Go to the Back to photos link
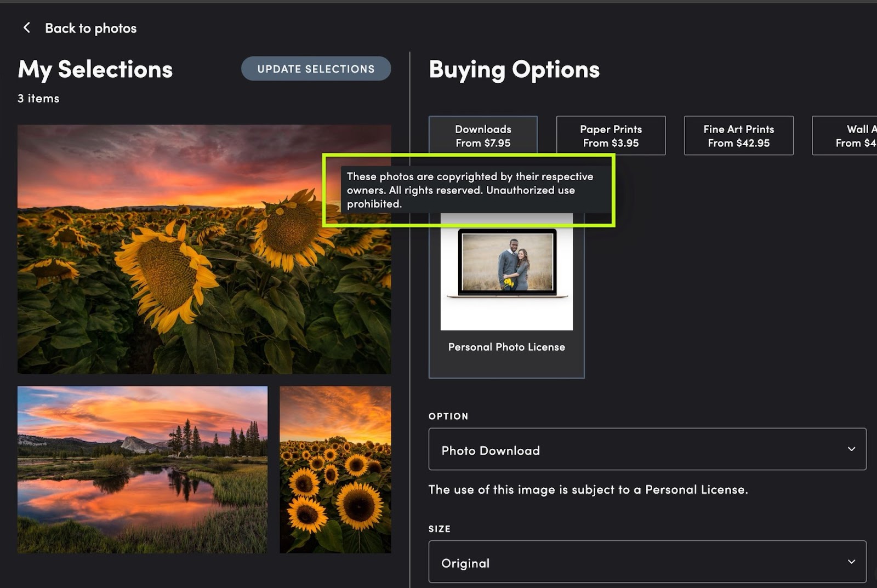 coord(90,28)
